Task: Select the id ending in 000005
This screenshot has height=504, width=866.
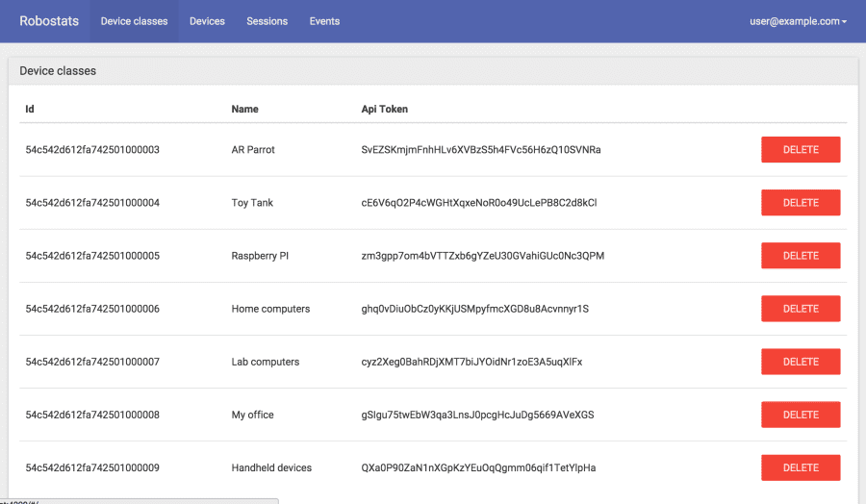Action: pyautogui.click(x=92, y=256)
